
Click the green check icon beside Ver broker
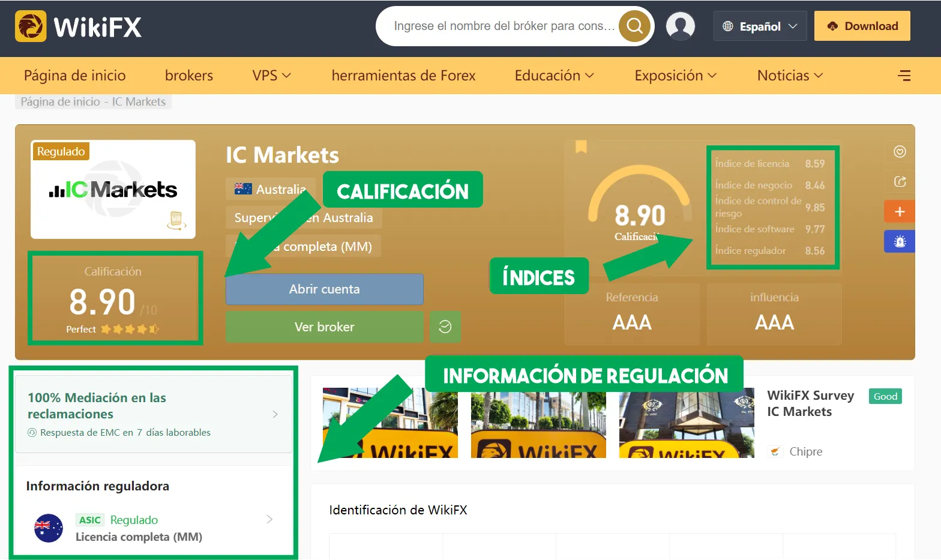coord(445,327)
